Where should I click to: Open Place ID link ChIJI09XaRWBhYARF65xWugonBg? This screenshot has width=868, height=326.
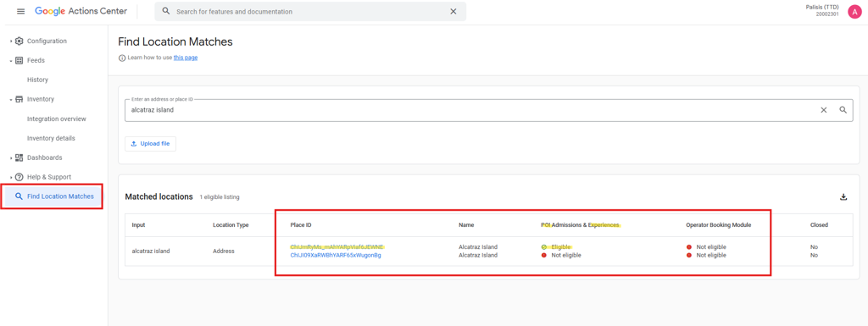(336, 255)
